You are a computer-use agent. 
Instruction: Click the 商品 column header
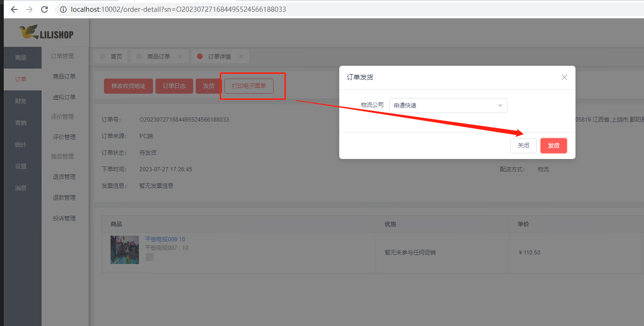pos(116,224)
